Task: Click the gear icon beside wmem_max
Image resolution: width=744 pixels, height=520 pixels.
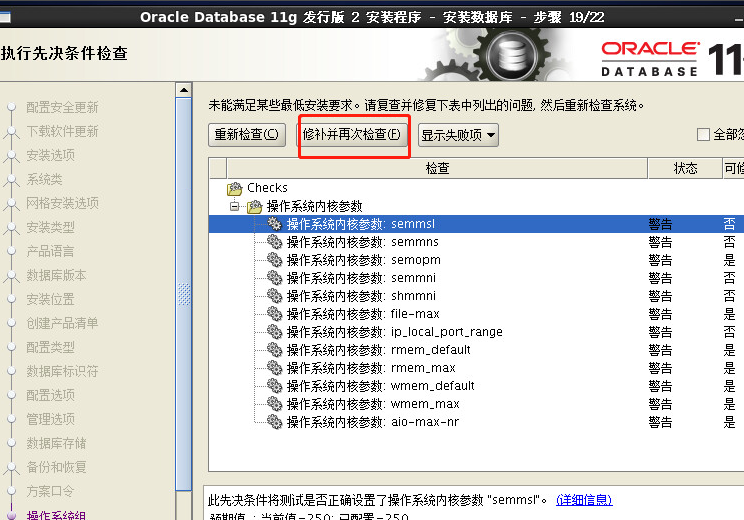Action: pyautogui.click(x=274, y=404)
